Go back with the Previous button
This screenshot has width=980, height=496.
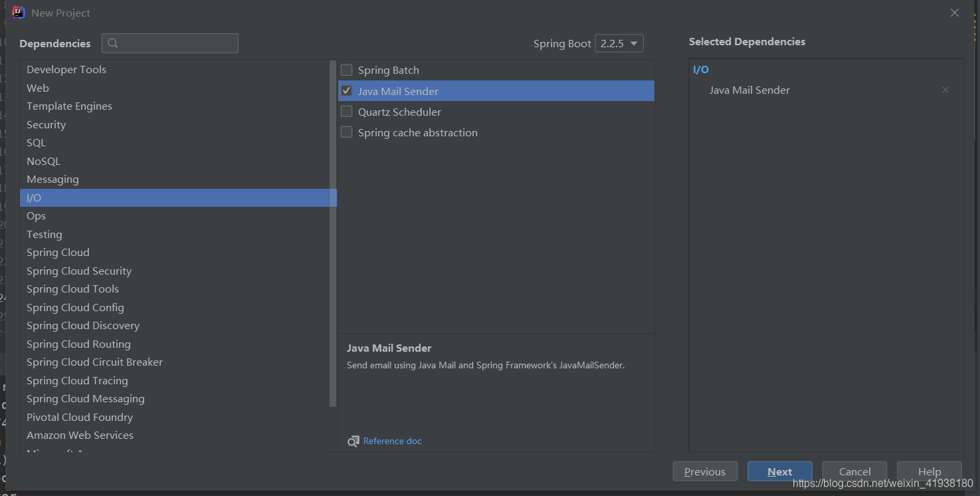[705, 471]
